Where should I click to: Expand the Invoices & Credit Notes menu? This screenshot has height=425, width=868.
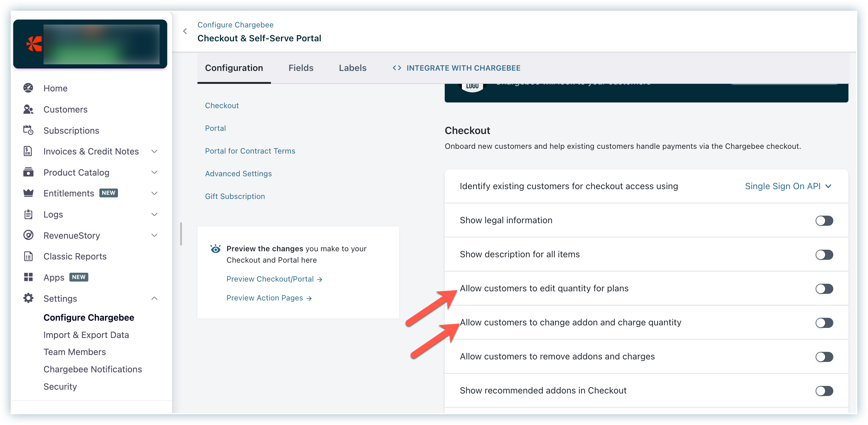tap(154, 152)
